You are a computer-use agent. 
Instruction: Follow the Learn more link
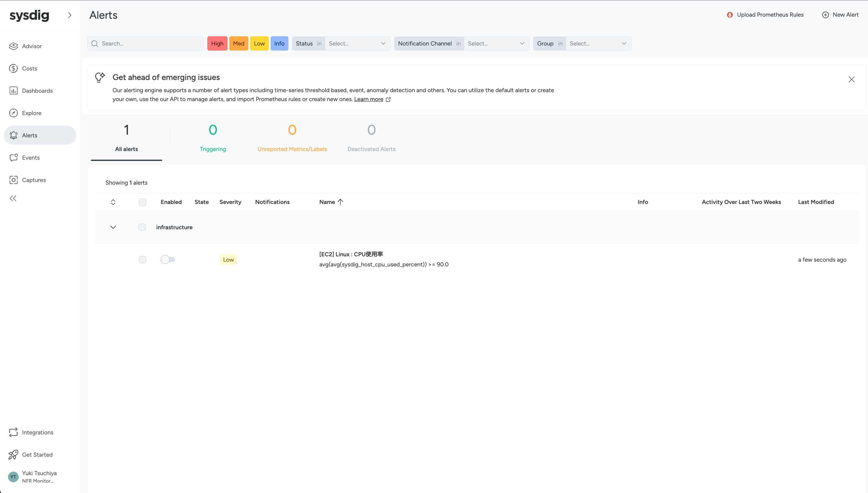tap(368, 99)
